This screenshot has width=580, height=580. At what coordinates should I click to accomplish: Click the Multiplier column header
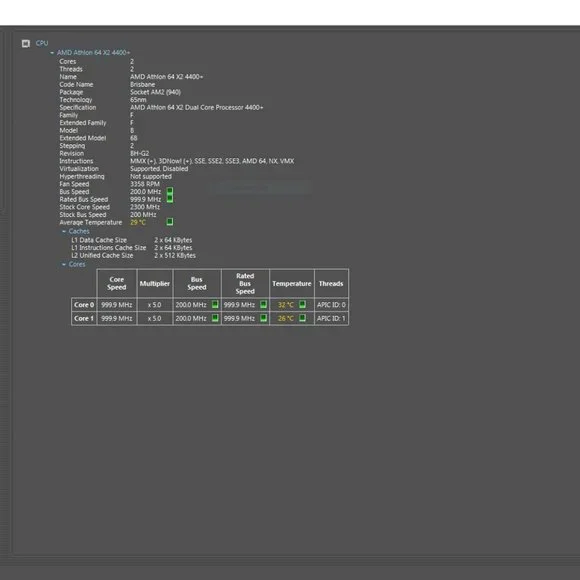click(x=155, y=283)
